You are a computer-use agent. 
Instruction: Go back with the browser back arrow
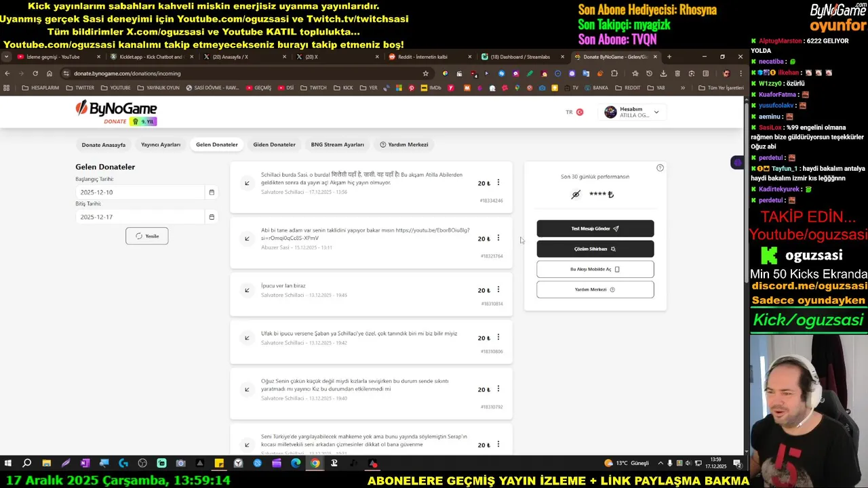[7, 73]
